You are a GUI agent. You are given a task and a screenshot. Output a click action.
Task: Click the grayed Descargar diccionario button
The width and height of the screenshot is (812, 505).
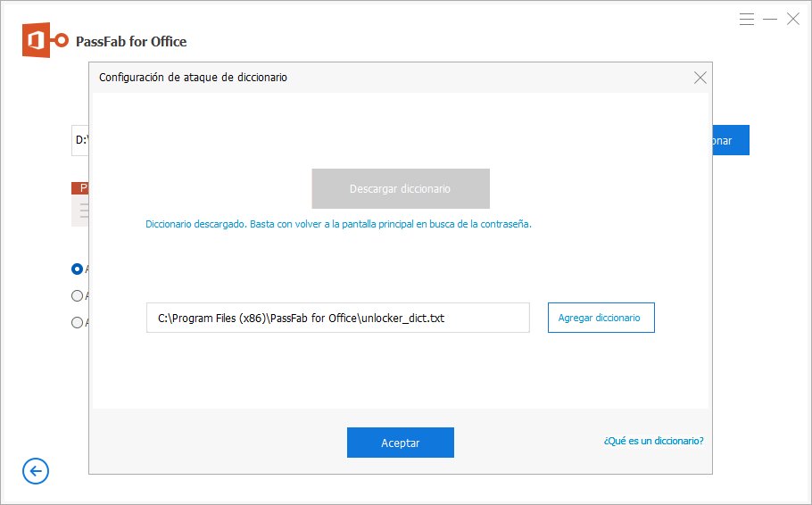[x=401, y=188]
